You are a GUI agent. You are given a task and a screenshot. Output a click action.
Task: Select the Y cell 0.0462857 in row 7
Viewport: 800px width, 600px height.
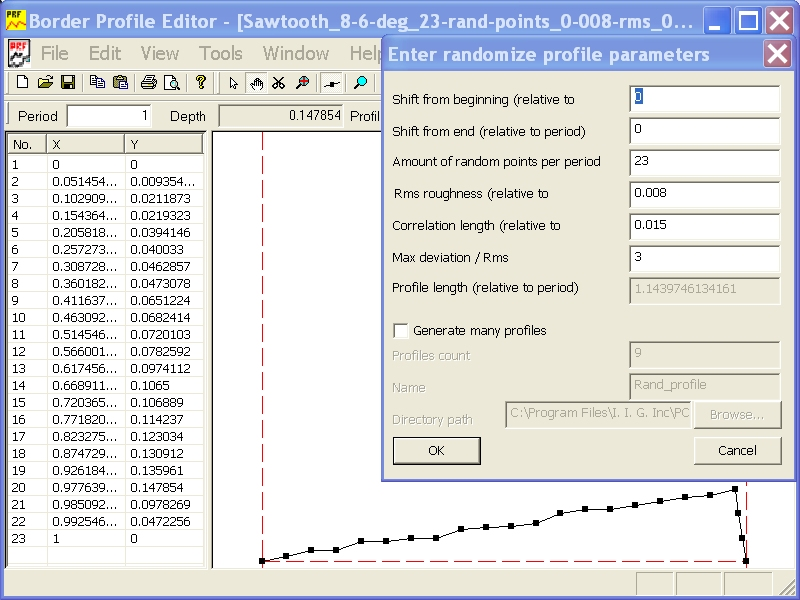(164, 266)
